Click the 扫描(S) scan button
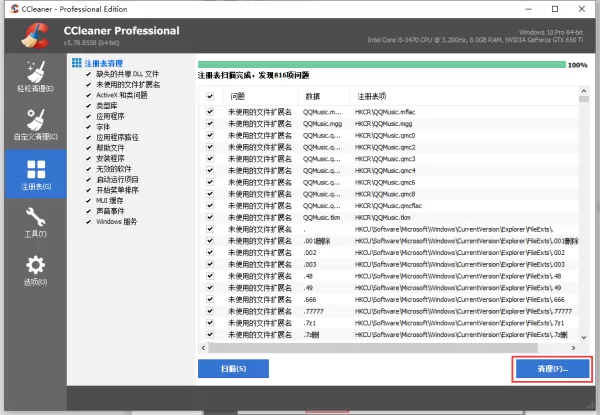 [233, 368]
